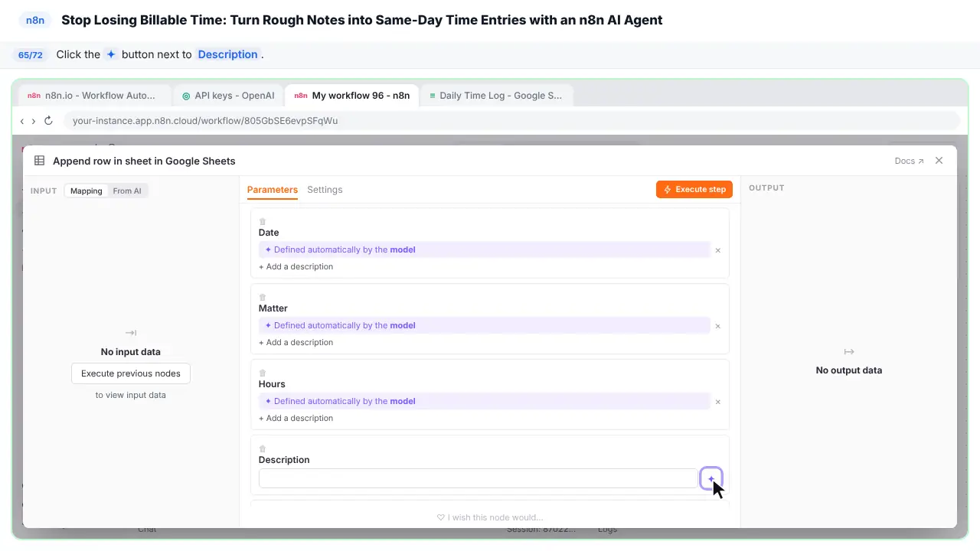
Task: Switch input view to Mapping
Action: click(87, 191)
